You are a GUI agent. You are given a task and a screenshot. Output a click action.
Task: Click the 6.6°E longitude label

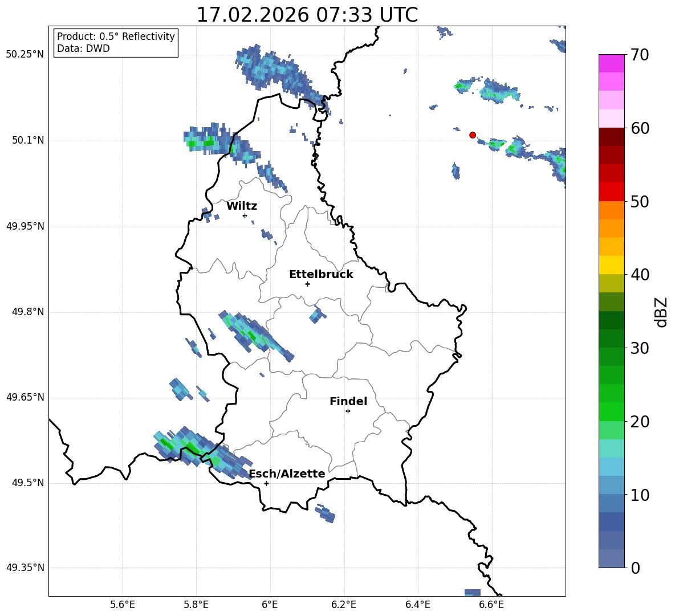coord(491,605)
